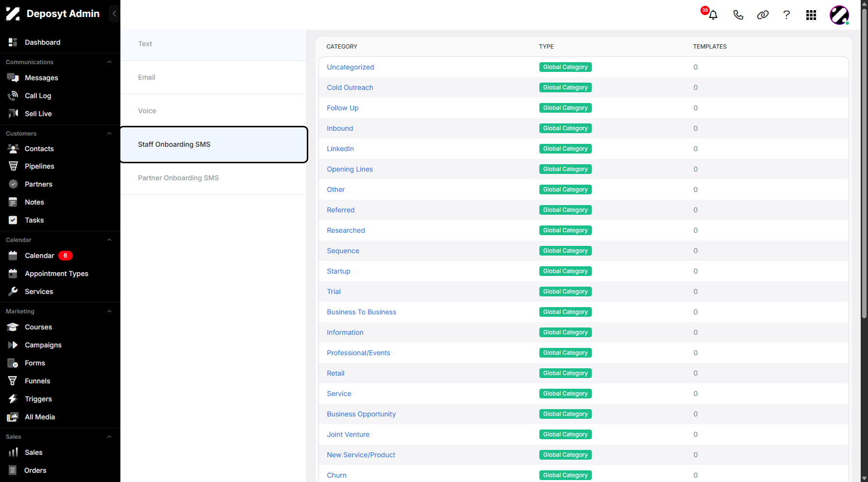Image resolution: width=868 pixels, height=482 pixels.
Task: Click the Forms icon in sidebar
Action: tap(13, 363)
